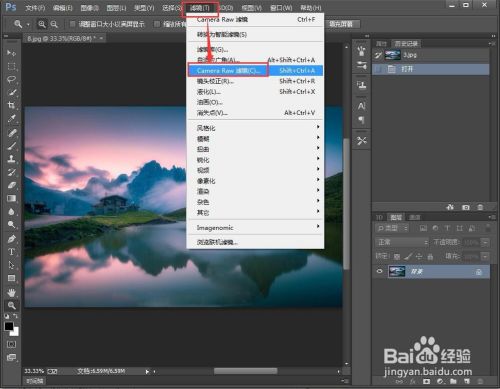Image resolution: width=500 pixels, height=389 pixels.
Task: Choose 镜头校正(R) menu item
Action: [255, 81]
